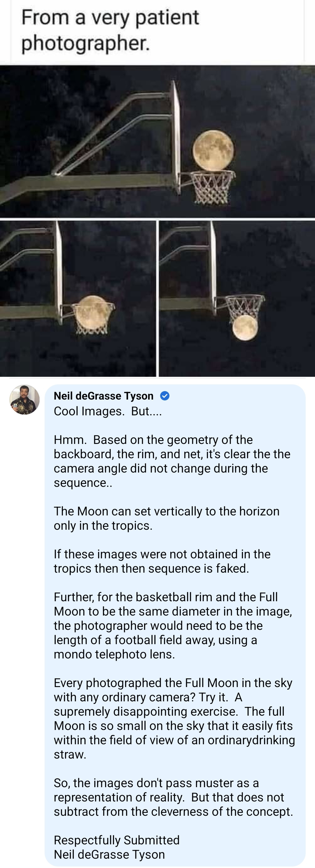Image resolution: width=315 pixels, height=868 pixels.
Task: Select the caption "From a very patient photographer."
Action: pos(110,30)
